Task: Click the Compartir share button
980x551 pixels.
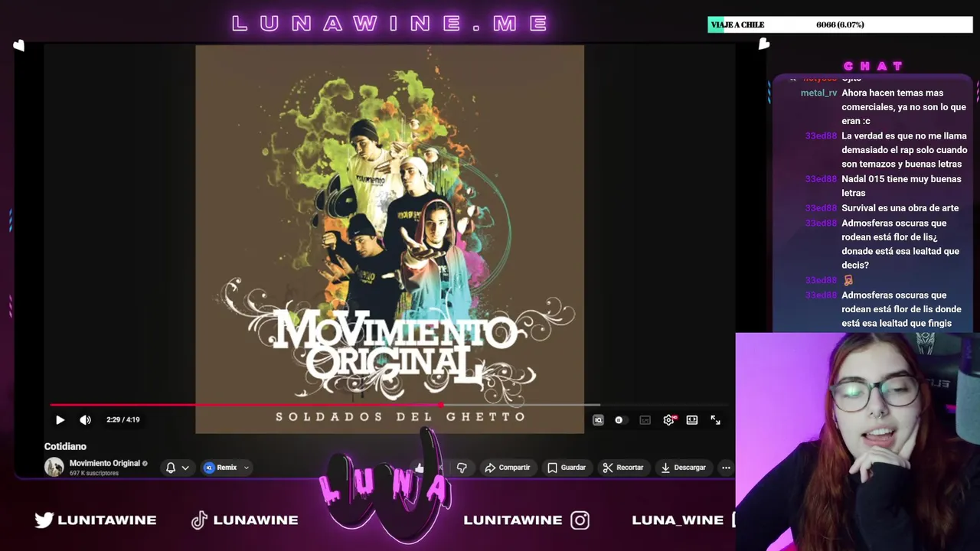Action: (x=507, y=468)
